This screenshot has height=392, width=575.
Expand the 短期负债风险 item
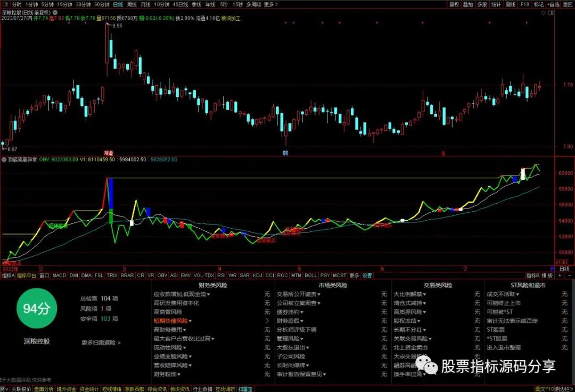[172, 321]
